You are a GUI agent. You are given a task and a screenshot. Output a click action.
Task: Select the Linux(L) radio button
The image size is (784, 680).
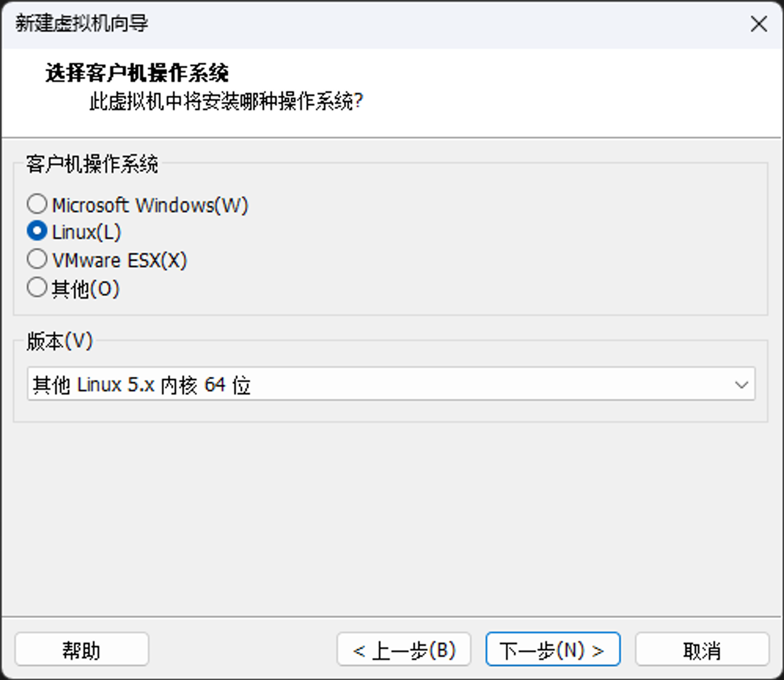[37, 231]
